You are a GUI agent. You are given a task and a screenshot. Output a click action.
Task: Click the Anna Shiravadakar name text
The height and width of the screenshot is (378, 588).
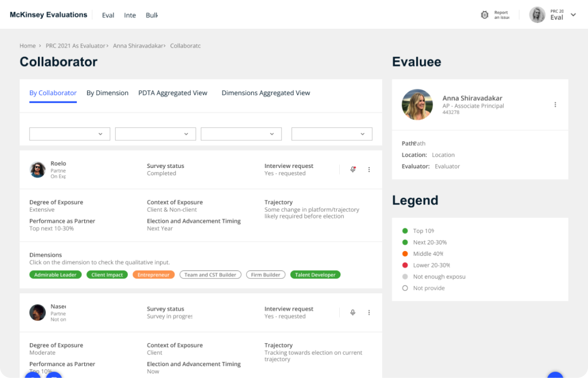472,98
